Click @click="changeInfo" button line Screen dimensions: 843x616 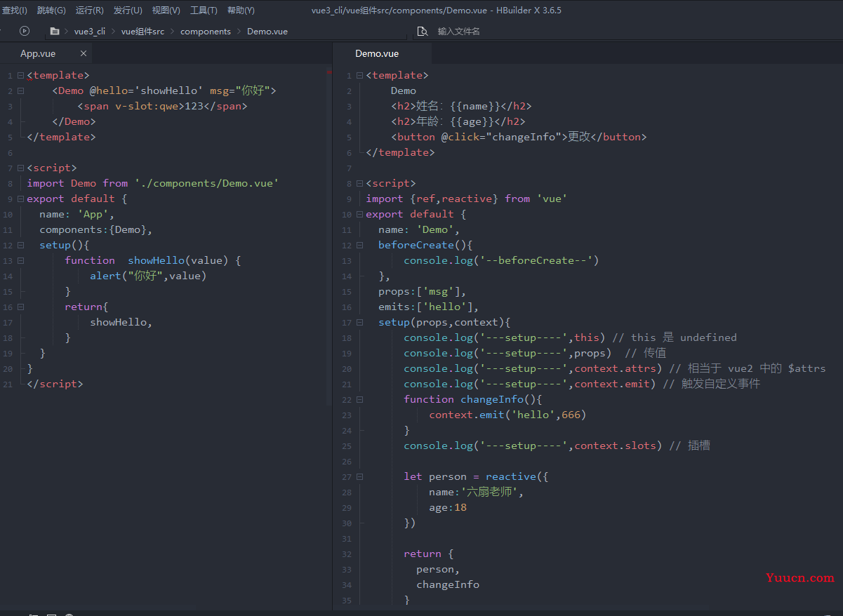(x=519, y=137)
